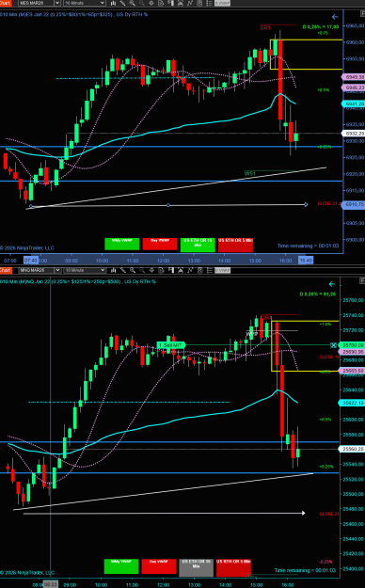This screenshot has width=365, height=588.
Task: Select middle anchor of horizontal line at 6910.75
Action: [168, 205]
